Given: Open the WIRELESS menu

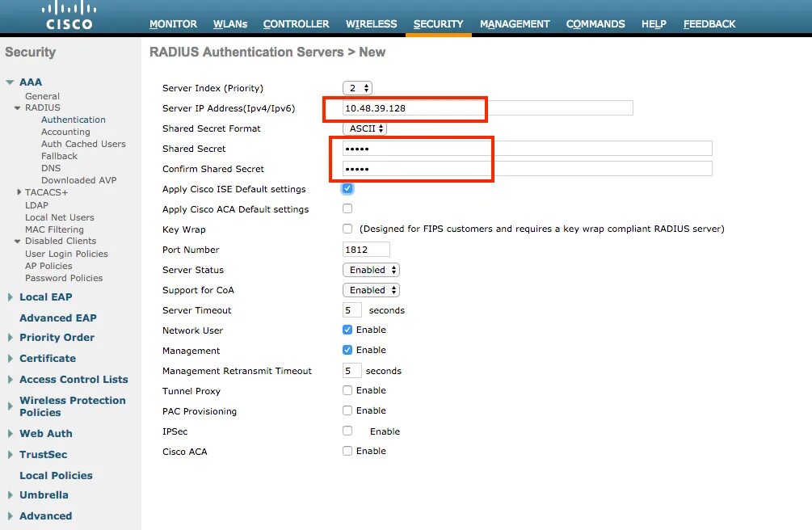Looking at the screenshot, I should [372, 23].
